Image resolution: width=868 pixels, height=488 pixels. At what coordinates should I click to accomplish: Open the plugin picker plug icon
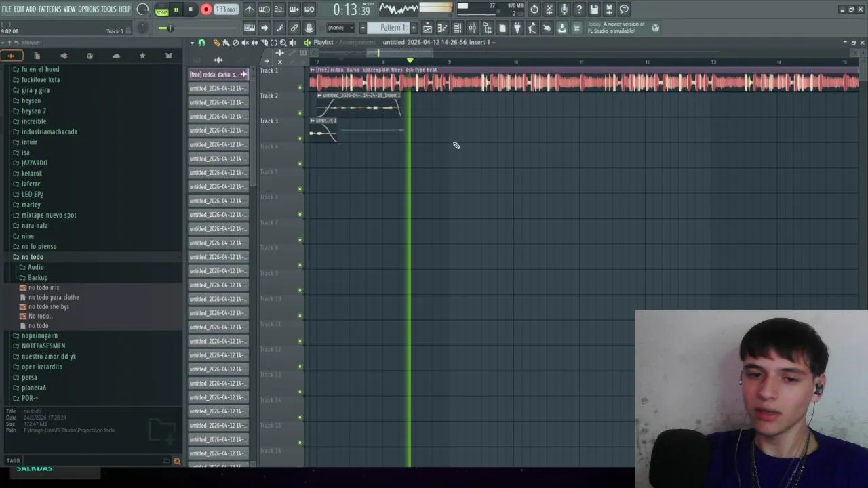coord(517,28)
